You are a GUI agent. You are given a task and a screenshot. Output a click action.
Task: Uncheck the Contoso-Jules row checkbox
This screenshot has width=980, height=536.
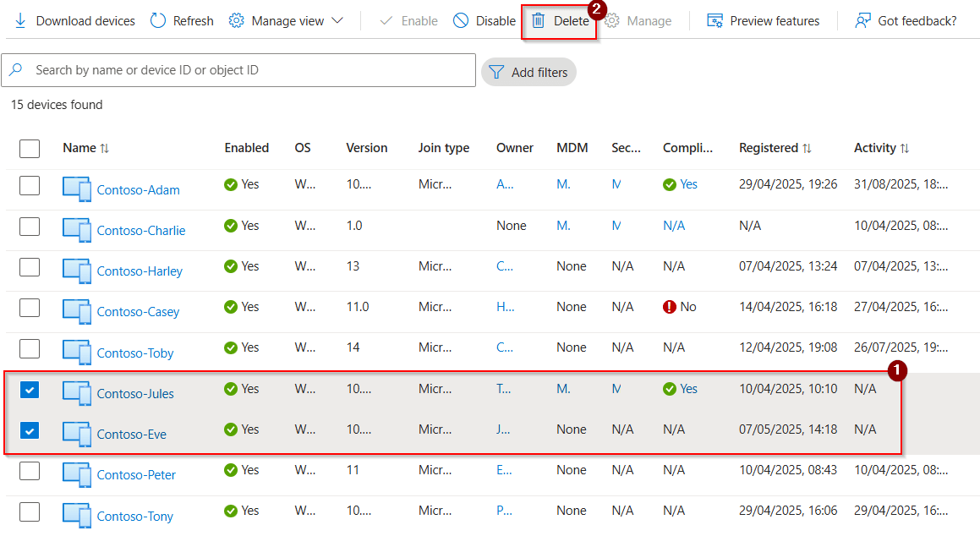pos(30,390)
